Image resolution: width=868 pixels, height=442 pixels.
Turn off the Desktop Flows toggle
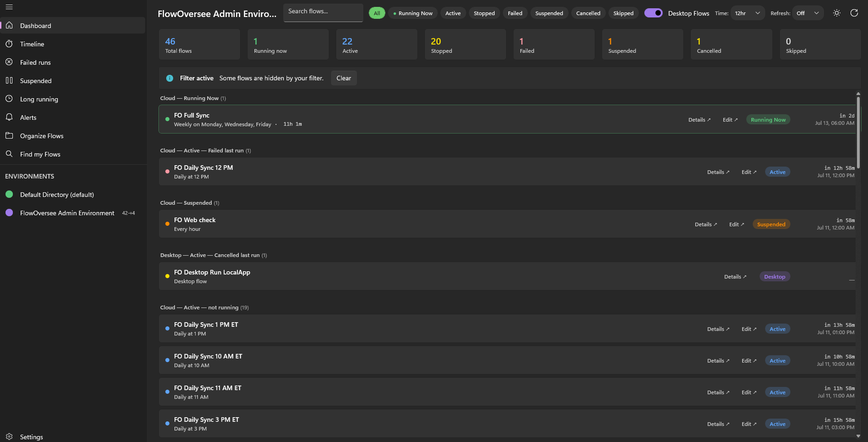[653, 13]
